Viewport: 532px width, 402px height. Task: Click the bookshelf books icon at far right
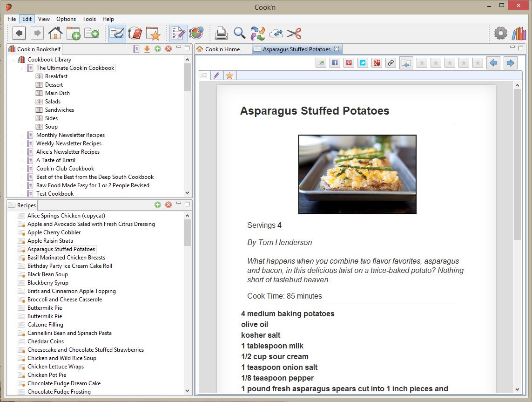(519, 33)
